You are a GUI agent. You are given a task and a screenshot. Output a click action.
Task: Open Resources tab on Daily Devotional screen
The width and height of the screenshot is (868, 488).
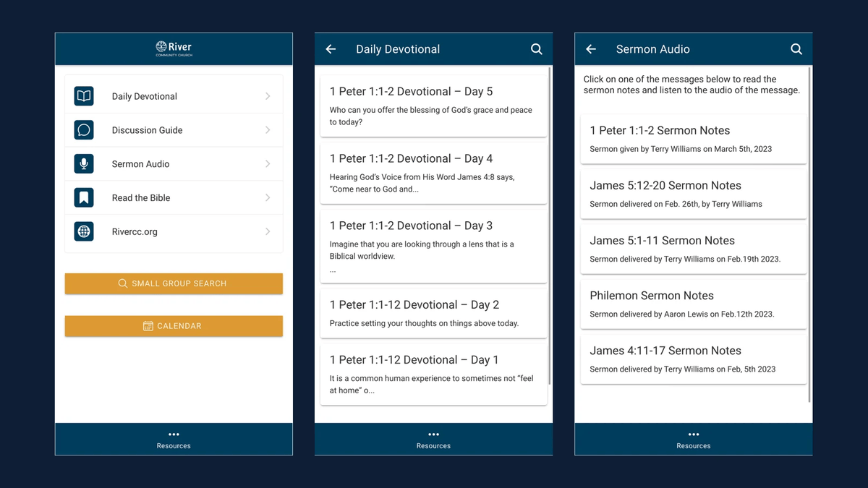pyautogui.click(x=433, y=440)
